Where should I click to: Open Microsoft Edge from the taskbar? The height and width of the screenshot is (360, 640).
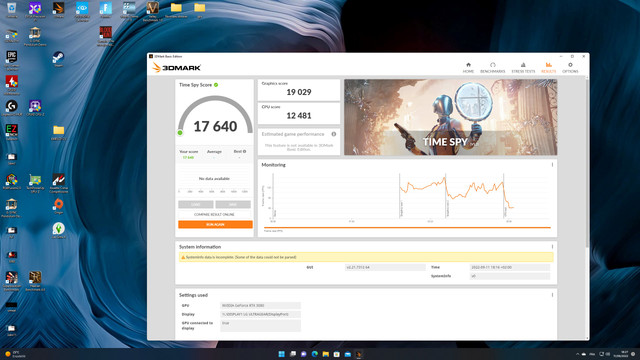[x=315, y=354]
